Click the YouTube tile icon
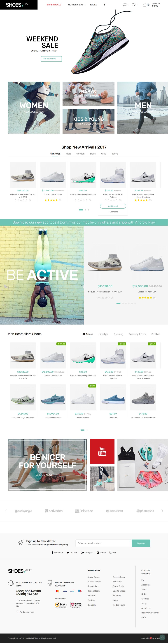Viewport: 168px width, 644px height. [x=102, y=451]
